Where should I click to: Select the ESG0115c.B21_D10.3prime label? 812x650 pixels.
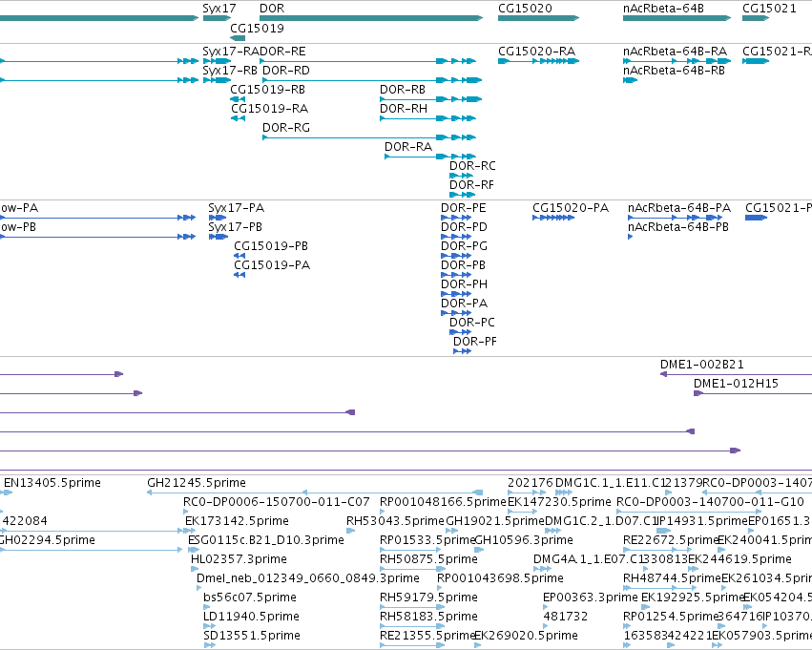(x=265, y=541)
